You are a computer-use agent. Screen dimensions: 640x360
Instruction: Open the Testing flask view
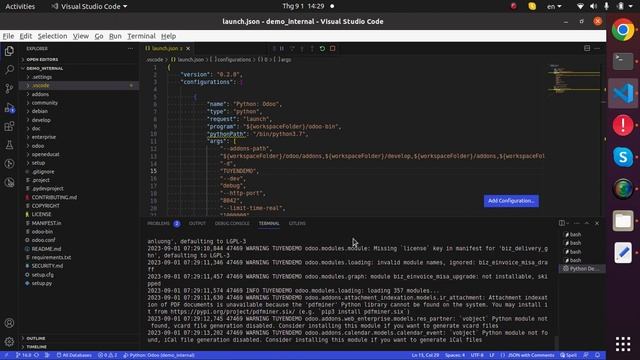pos(9,145)
